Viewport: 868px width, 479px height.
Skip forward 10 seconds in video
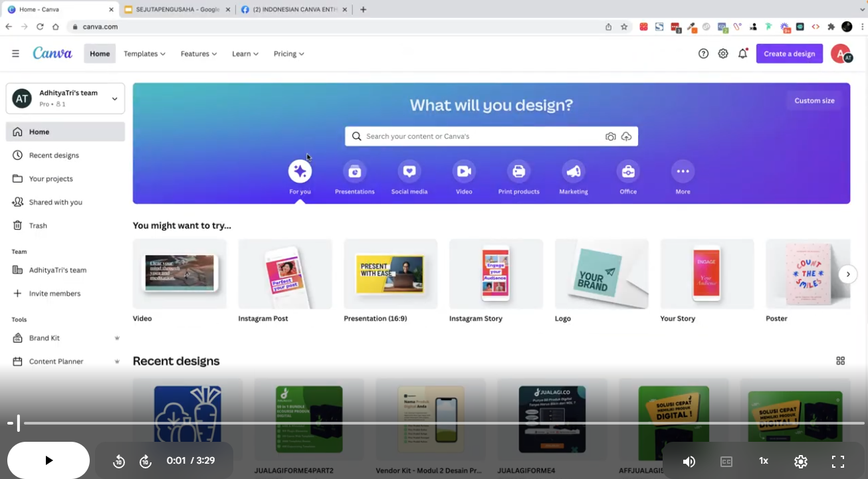pos(146,461)
